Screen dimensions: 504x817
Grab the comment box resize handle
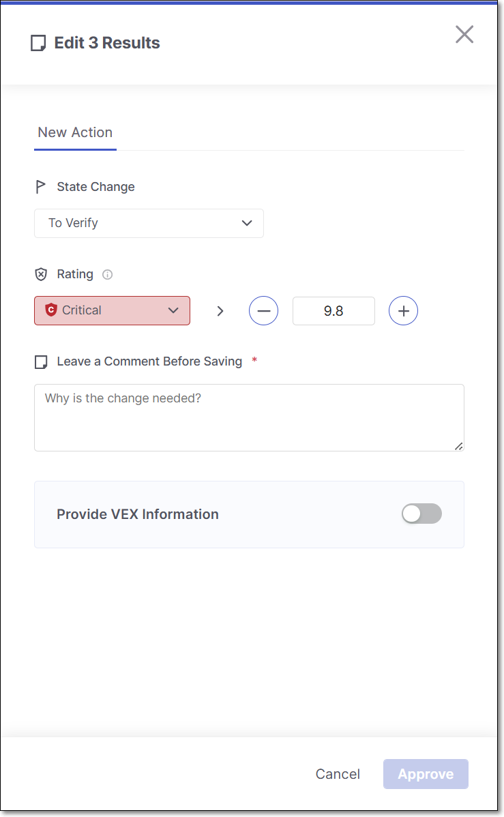click(x=459, y=446)
